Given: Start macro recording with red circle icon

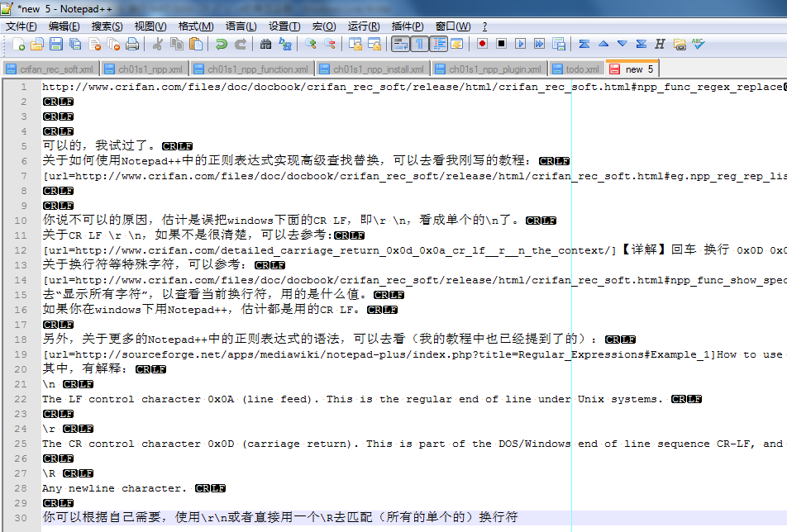Looking at the screenshot, I should pos(481,44).
